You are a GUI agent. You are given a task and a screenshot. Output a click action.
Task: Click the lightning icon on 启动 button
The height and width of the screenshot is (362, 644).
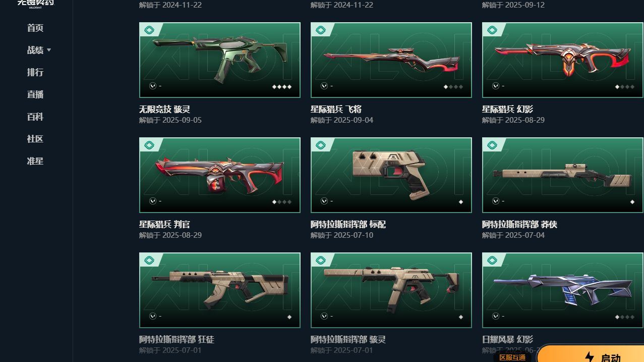point(589,357)
